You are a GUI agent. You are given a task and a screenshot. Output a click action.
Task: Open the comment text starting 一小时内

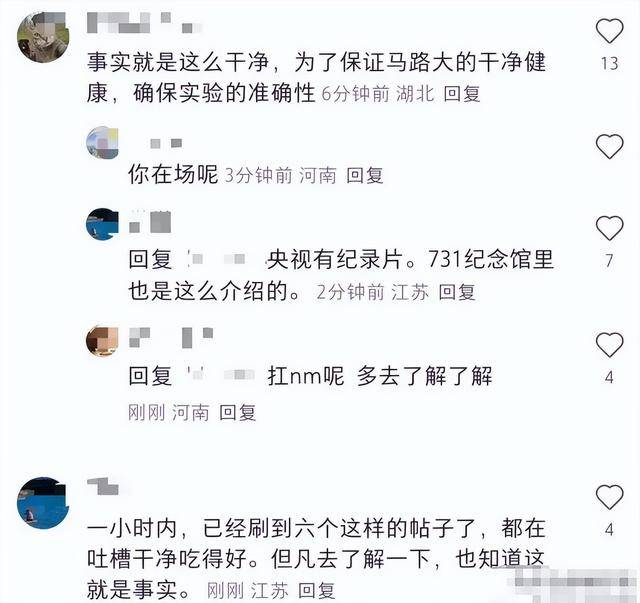(x=316, y=558)
